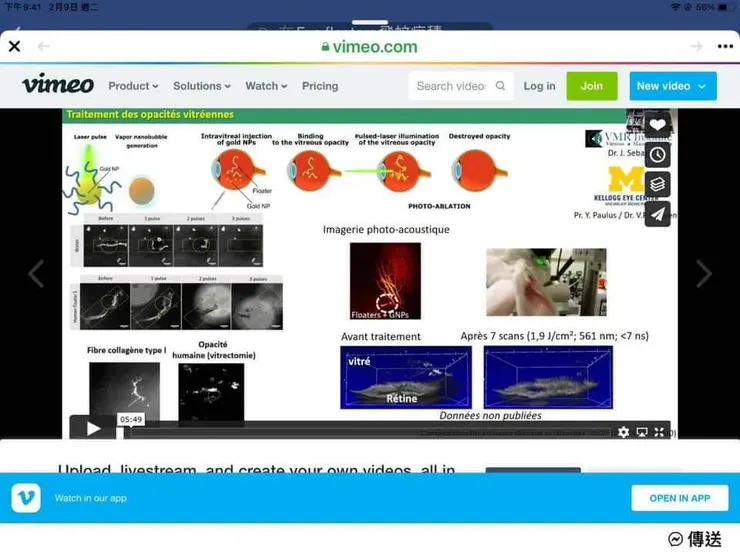The width and height of the screenshot is (740, 555).
Task: Click the AirPlay cast icon
Action: tap(641, 432)
